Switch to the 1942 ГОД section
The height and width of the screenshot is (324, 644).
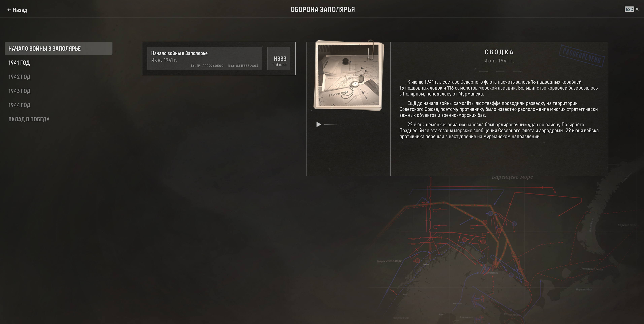click(19, 77)
